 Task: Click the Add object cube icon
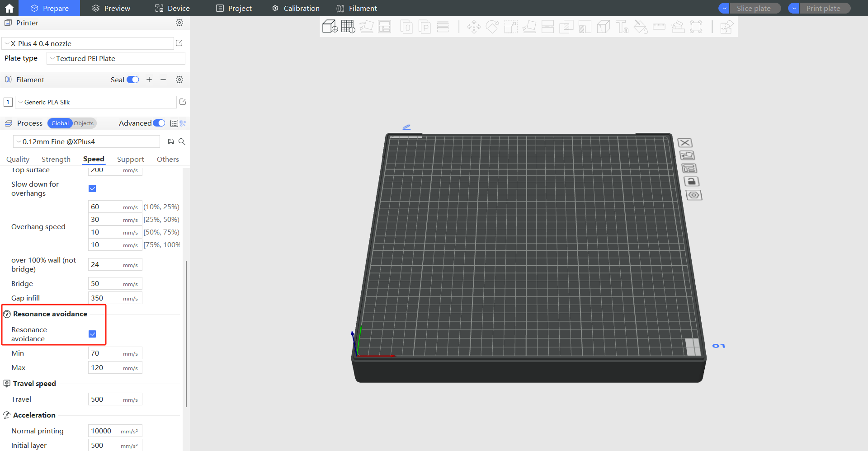point(330,27)
